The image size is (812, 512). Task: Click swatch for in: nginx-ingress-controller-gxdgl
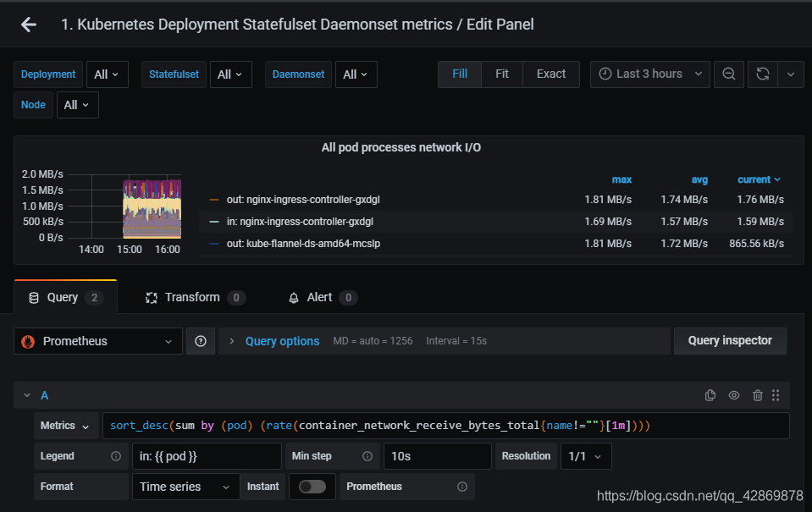tap(214, 222)
